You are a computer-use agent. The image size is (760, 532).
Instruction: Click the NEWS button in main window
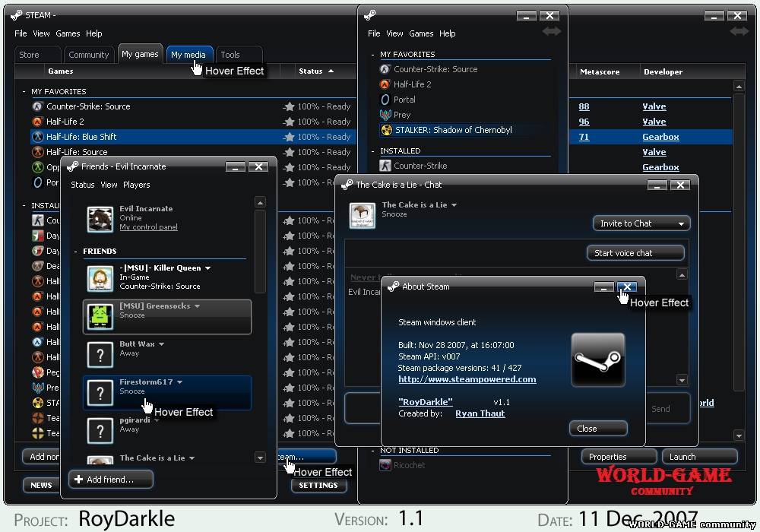coord(41,485)
